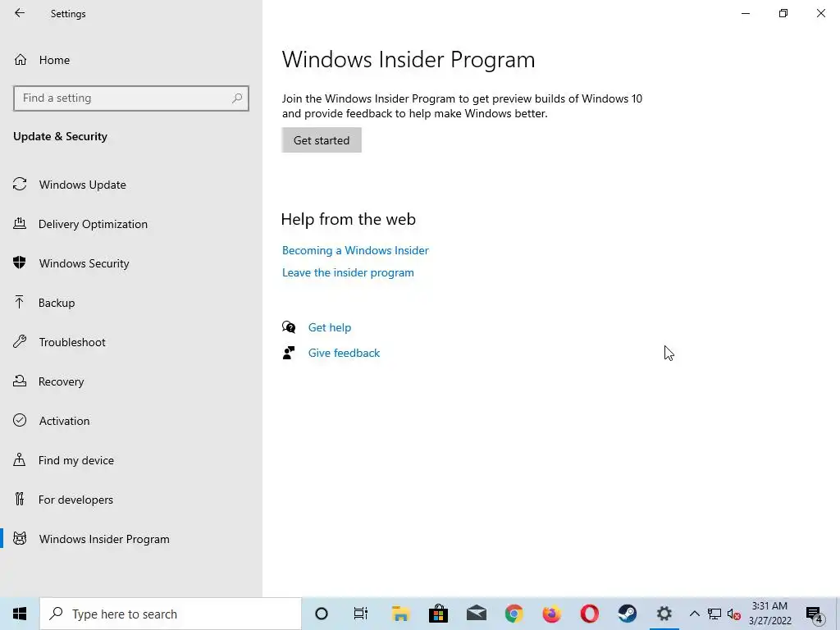
Task: Select the Settings gear on taskbar
Action: click(664, 614)
